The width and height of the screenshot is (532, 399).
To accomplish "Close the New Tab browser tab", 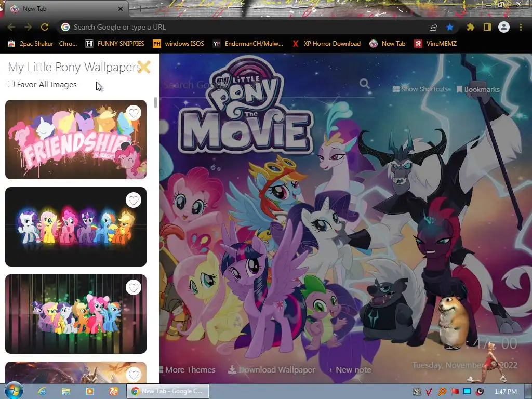I will click(121, 9).
